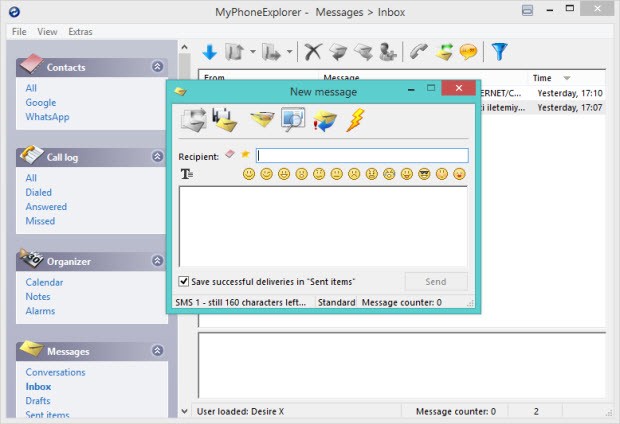Open the Extras menu
This screenshot has height=424, width=620.
pos(80,32)
